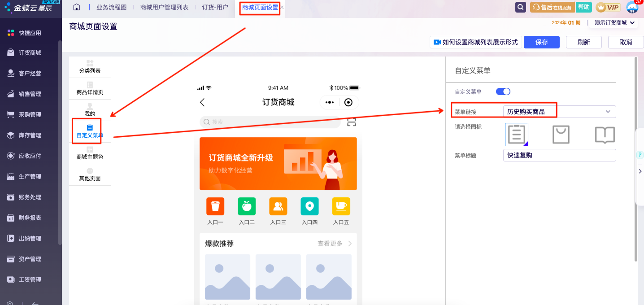
Task: Toggle the 自定义菜单 switch off
Action: pyautogui.click(x=503, y=91)
